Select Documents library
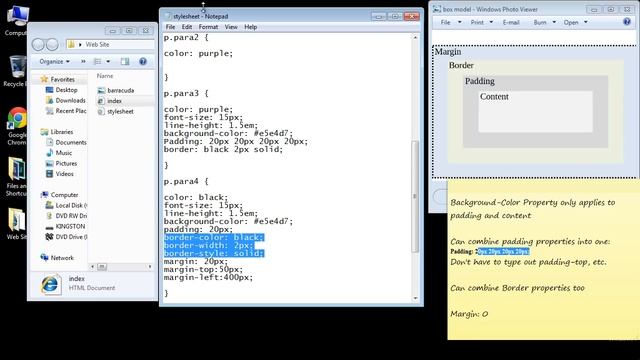Image resolution: width=640 pixels, height=360 pixels. (71, 142)
